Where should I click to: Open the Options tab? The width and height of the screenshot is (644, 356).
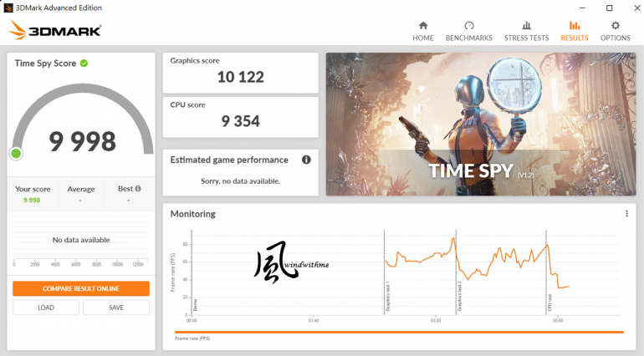[x=615, y=32]
